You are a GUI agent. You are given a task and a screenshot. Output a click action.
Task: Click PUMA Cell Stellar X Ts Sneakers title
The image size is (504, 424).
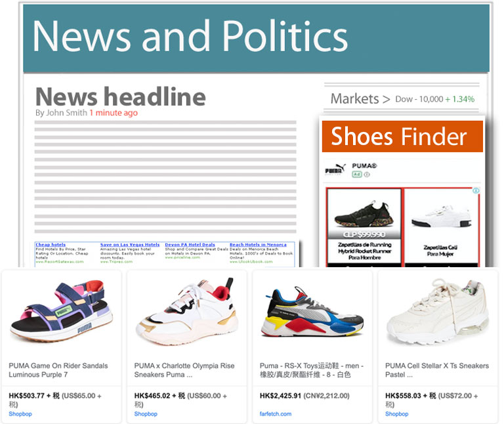pos(437,370)
